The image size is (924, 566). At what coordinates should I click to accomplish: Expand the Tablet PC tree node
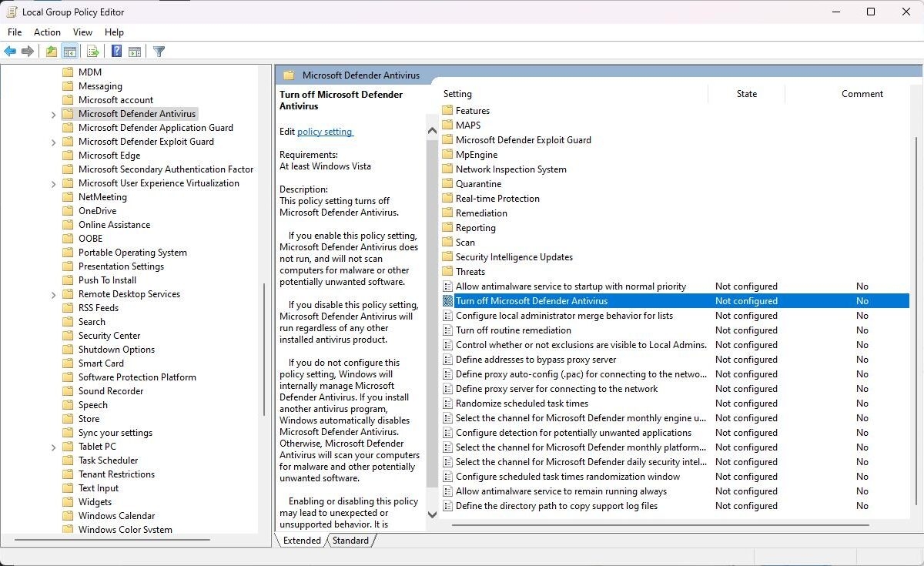(x=53, y=447)
